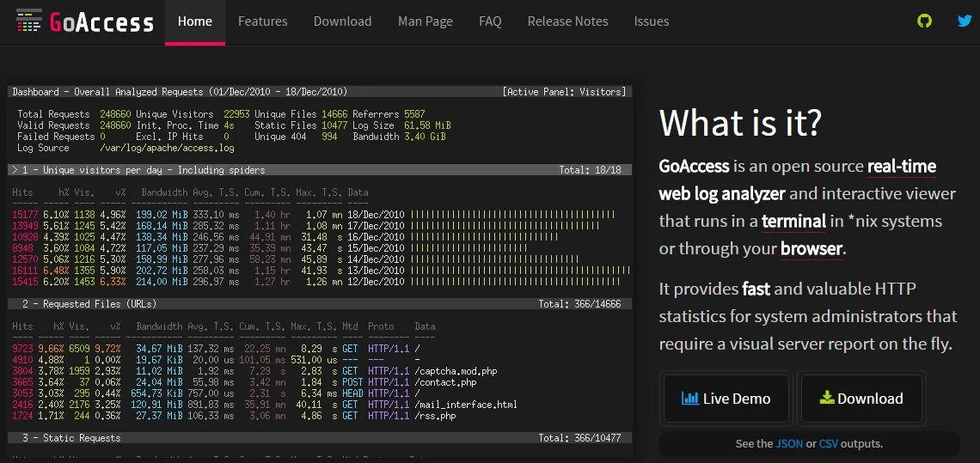The image size is (980, 463).
Task: Click the log path /var/log/apache/access.log
Action: (x=167, y=148)
